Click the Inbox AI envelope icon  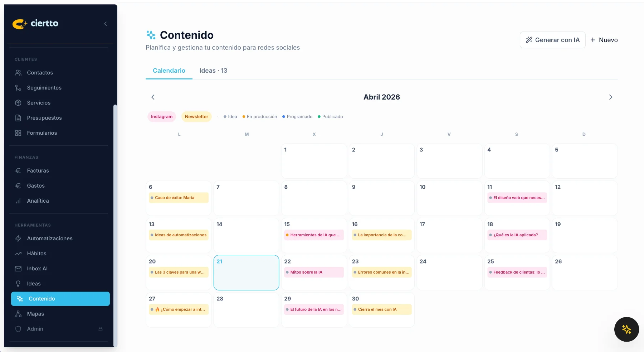(18, 269)
